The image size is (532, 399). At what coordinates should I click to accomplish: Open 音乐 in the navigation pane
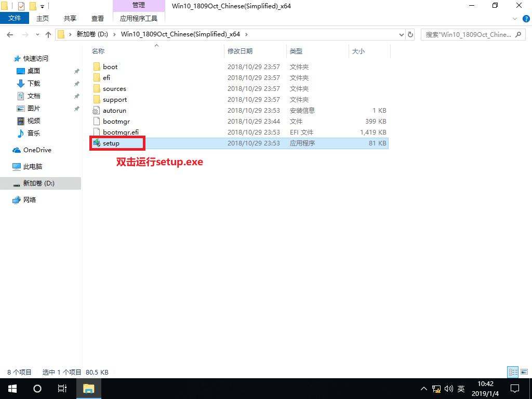tap(34, 134)
